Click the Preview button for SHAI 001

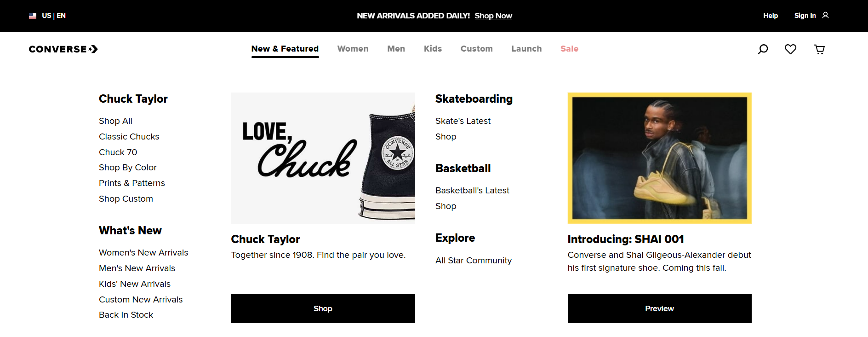[659, 308]
